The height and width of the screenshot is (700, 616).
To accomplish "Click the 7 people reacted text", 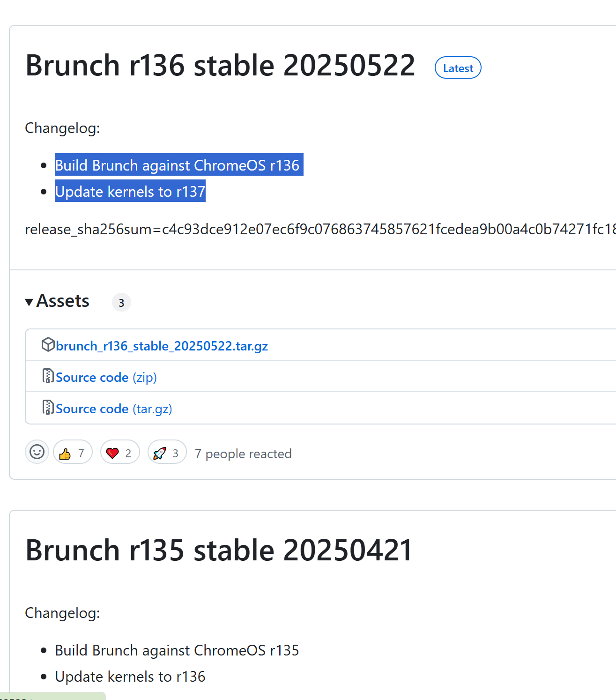I will 243,454.
